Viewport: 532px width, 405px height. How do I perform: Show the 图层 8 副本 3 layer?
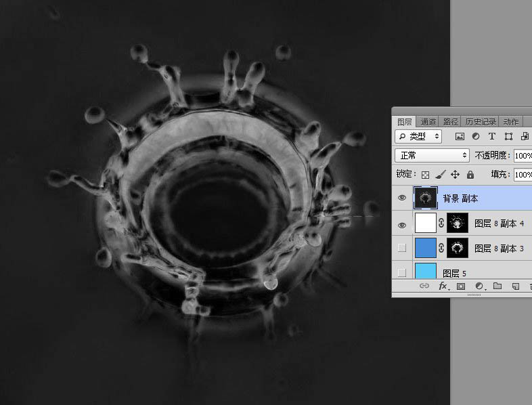[x=402, y=249]
